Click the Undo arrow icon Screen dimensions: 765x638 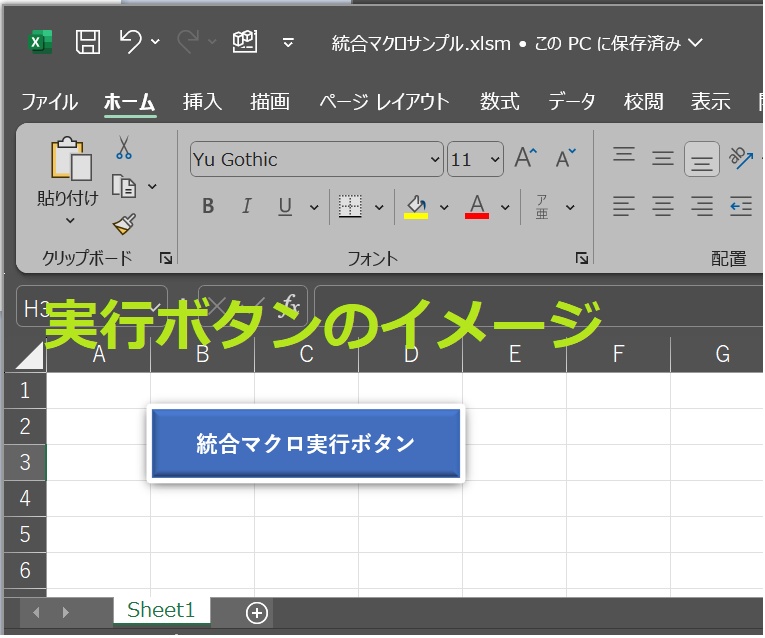[x=131, y=41]
